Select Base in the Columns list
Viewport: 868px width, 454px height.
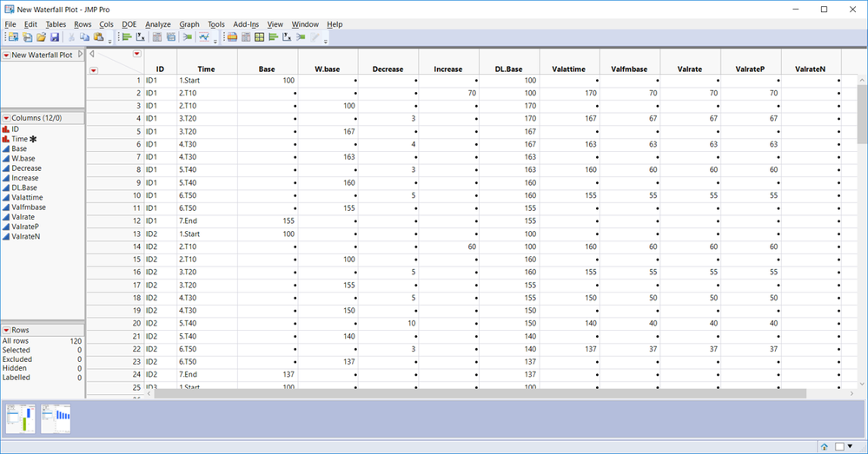tap(19, 148)
